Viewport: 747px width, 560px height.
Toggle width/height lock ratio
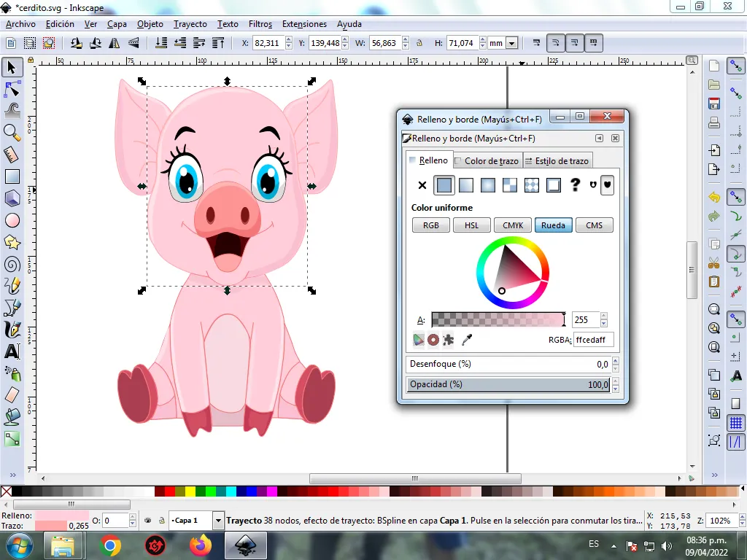pos(419,43)
